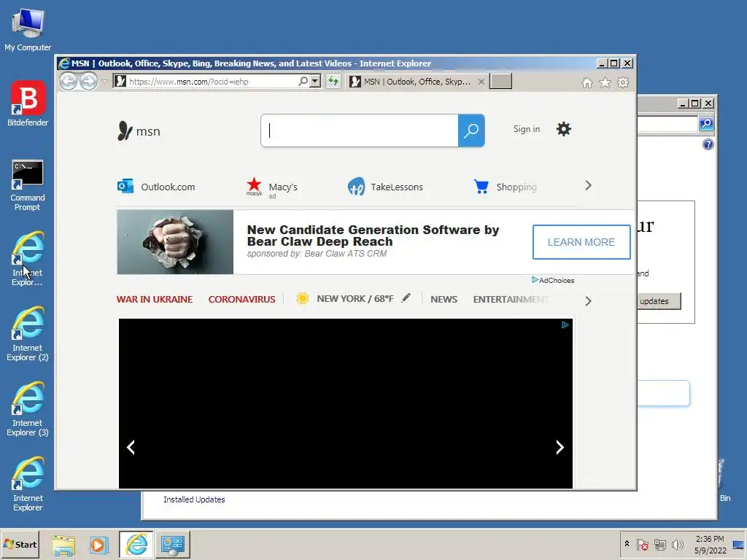Open Windows Media Player from taskbar
The width and height of the screenshot is (747, 560).
pos(99,544)
